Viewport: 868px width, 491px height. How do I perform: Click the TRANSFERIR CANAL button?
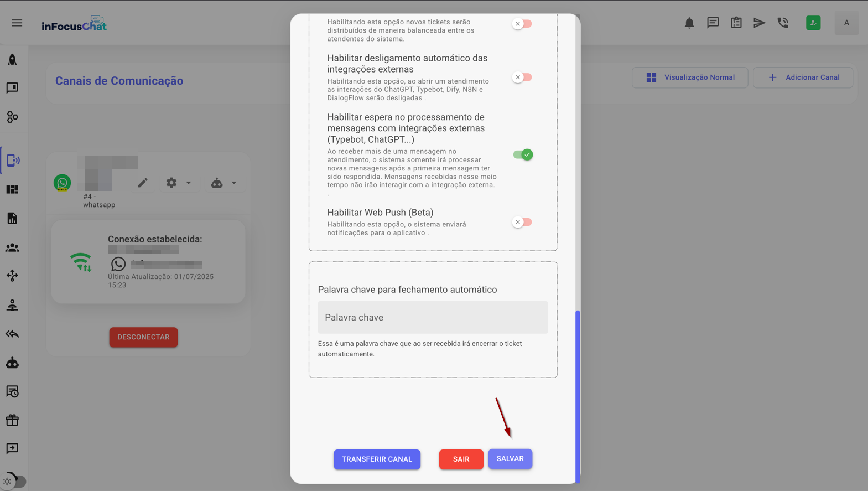click(377, 459)
